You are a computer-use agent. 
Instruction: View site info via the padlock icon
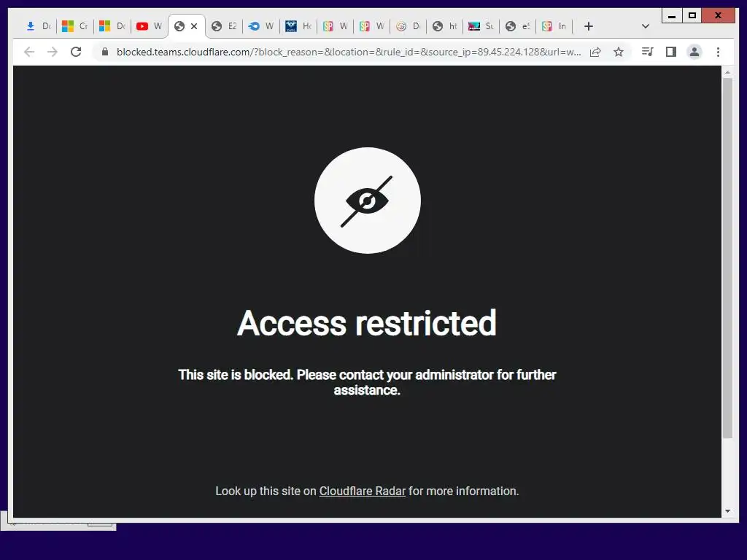click(x=105, y=52)
